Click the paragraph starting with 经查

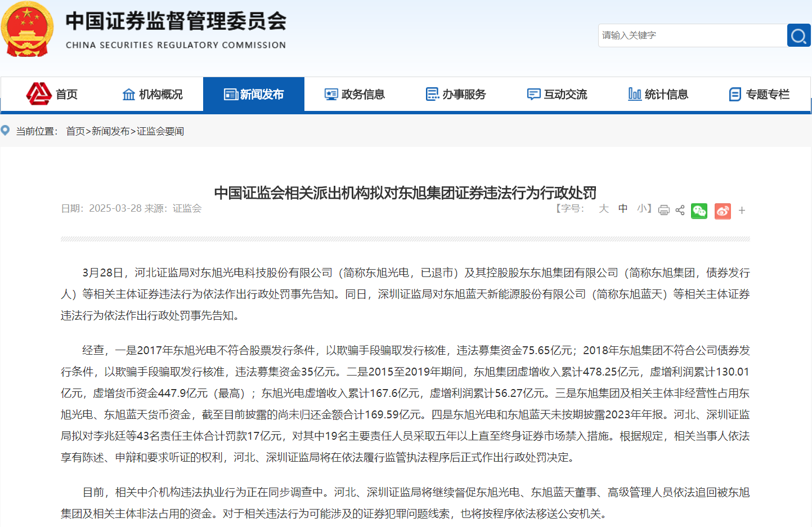point(405,404)
